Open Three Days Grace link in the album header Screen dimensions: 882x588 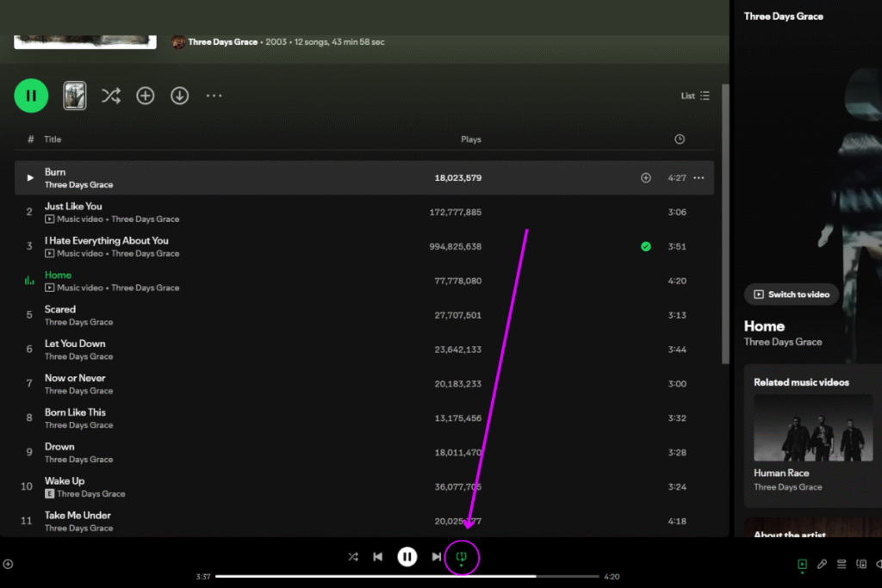click(x=223, y=41)
